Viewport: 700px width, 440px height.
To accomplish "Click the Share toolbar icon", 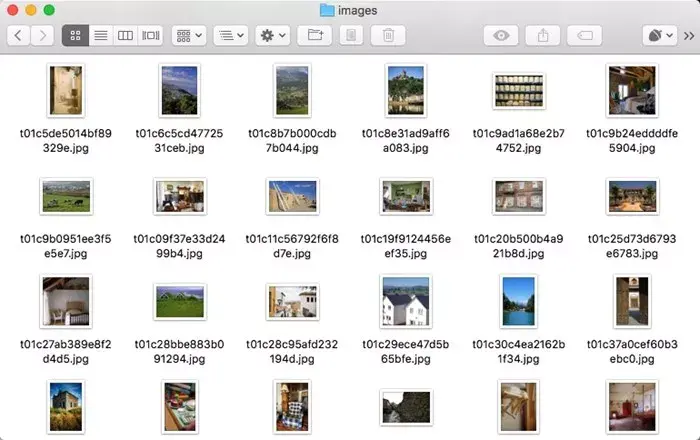I will [x=543, y=35].
